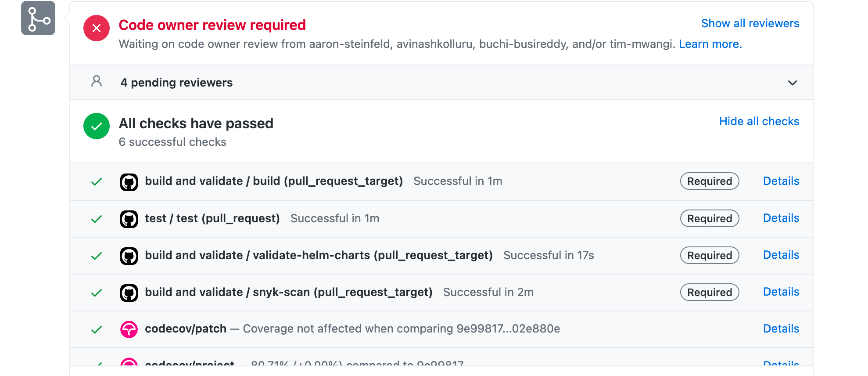Click the red X review-required status icon
The height and width of the screenshot is (376, 868).
(x=97, y=28)
